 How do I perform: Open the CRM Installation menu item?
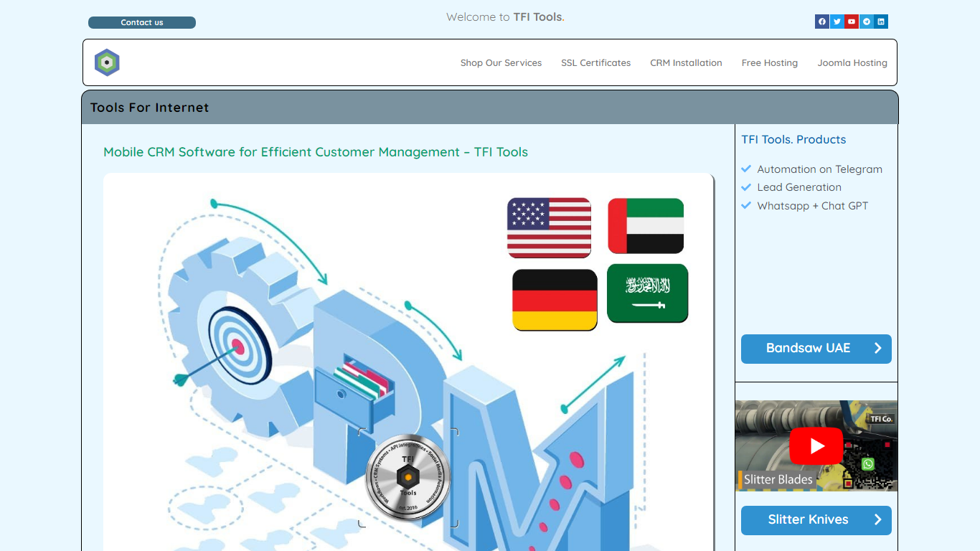point(686,63)
